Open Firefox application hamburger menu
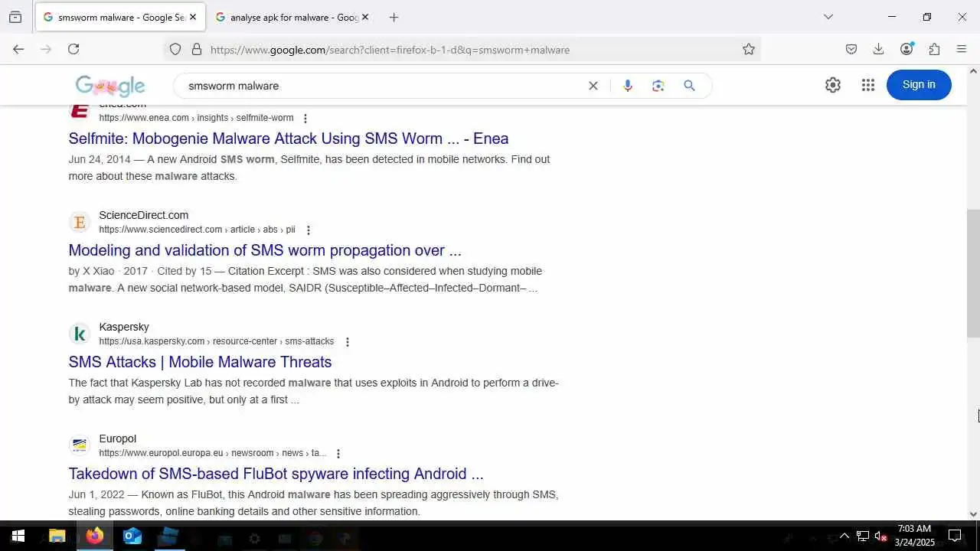 962,49
